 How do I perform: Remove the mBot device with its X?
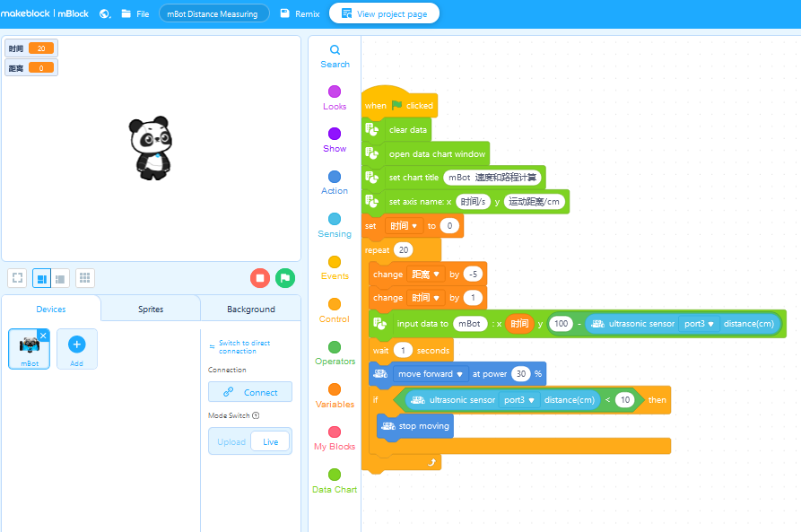pyautogui.click(x=43, y=336)
